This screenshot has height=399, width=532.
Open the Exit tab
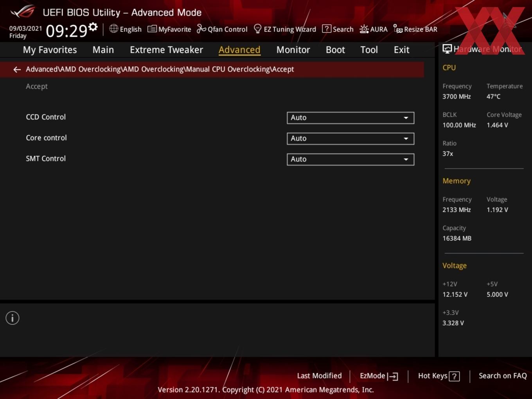click(x=401, y=50)
